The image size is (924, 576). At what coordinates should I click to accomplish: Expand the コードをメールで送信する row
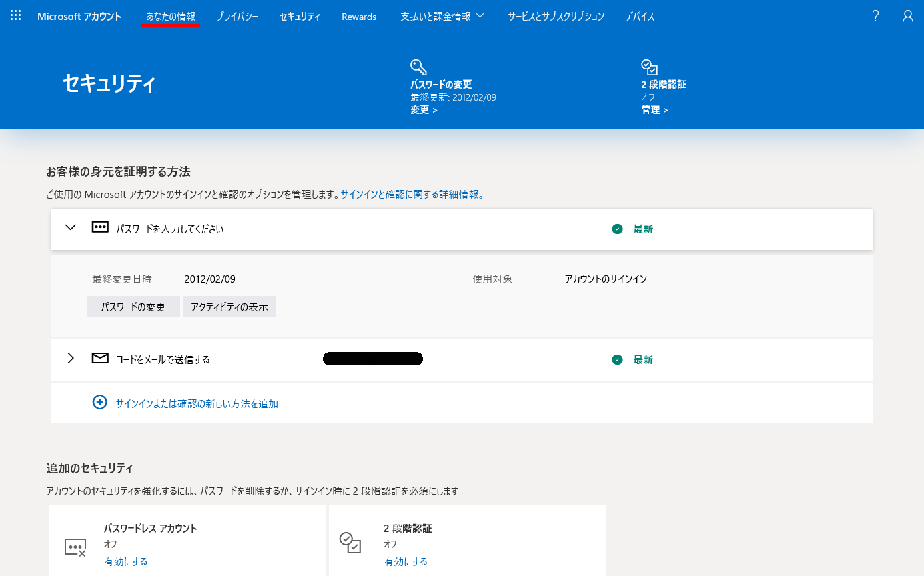click(71, 359)
